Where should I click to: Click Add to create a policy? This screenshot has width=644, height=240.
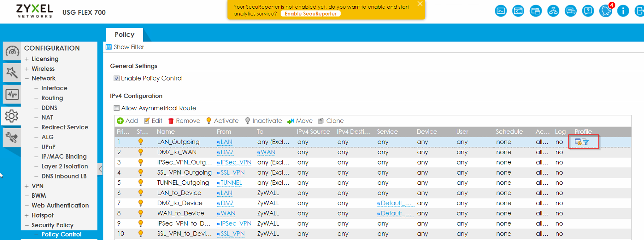pyautogui.click(x=128, y=121)
